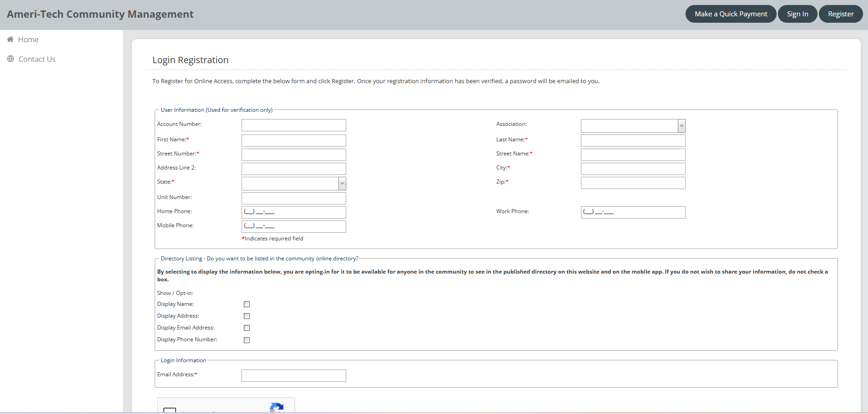Check the Display Phone Number box
The height and width of the screenshot is (414, 868).
point(247,339)
